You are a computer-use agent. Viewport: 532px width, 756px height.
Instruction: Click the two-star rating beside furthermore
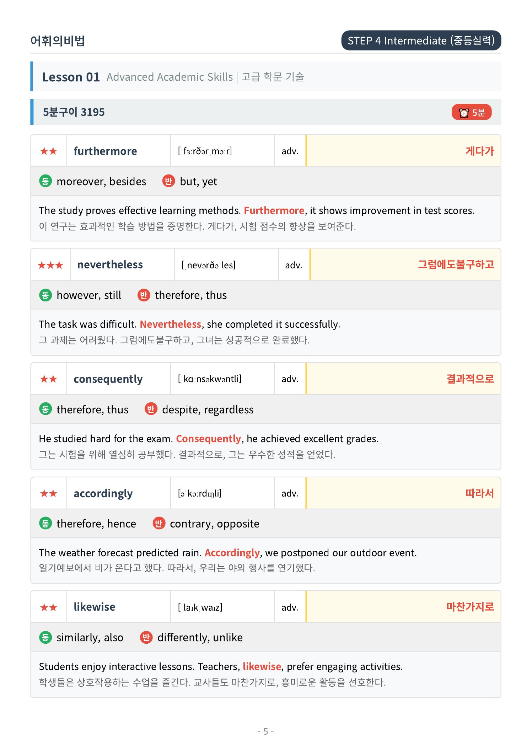(x=49, y=151)
